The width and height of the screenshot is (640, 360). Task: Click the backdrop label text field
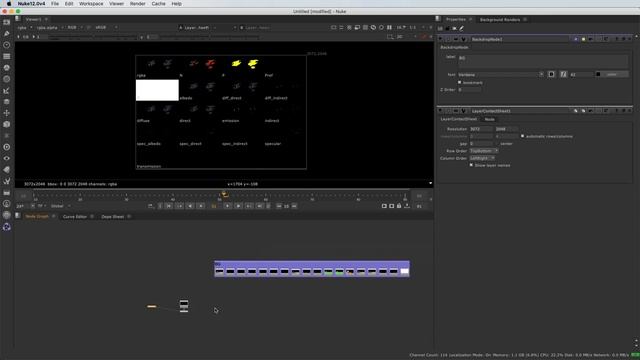tap(543, 61)
